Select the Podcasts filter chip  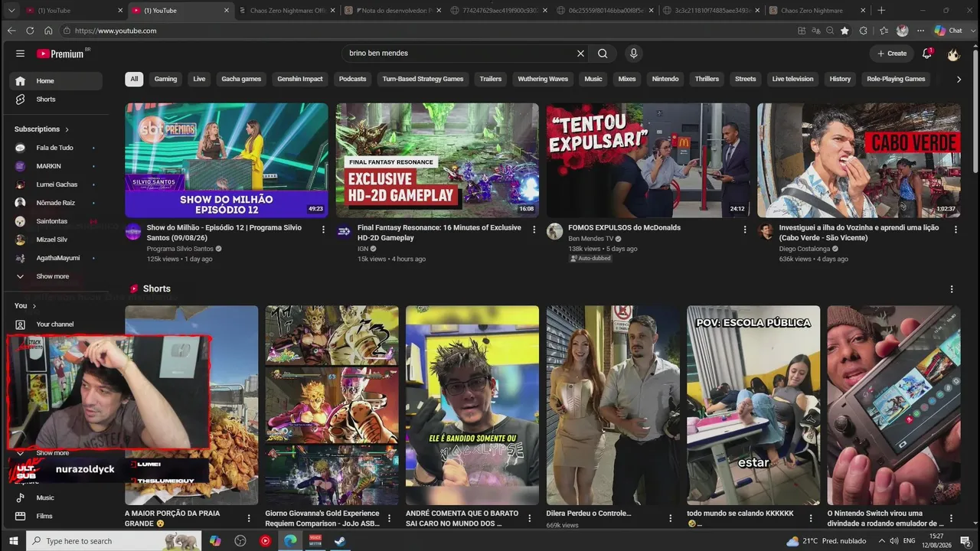pos(352,79)
